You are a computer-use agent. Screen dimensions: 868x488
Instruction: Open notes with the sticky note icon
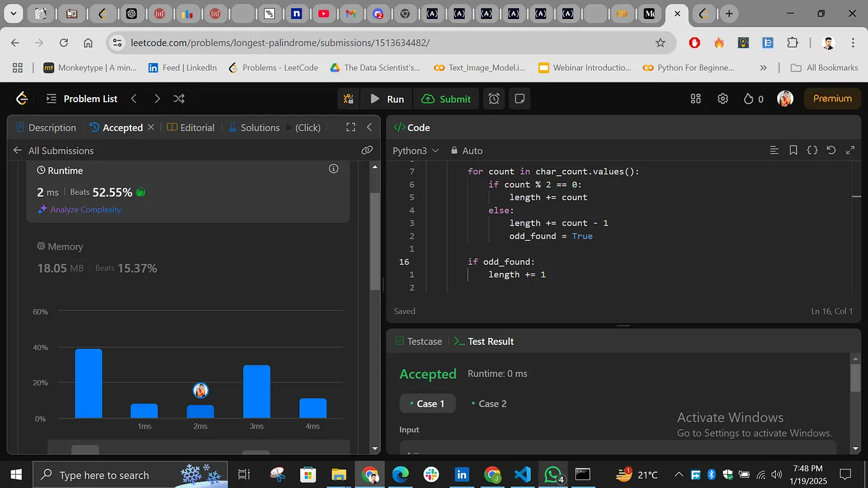(x=519, y=98)
